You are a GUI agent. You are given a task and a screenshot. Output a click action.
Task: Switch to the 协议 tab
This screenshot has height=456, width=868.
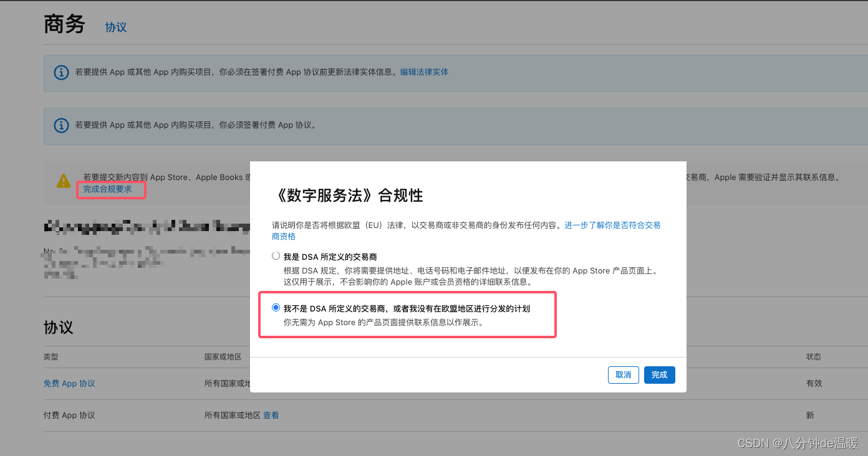pos(116,27)
